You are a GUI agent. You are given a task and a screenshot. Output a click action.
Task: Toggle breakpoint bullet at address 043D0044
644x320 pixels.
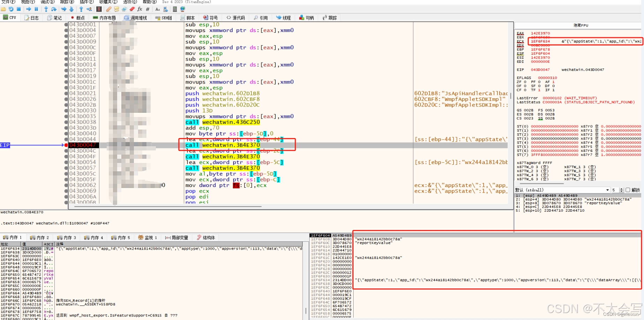(66, 139)
